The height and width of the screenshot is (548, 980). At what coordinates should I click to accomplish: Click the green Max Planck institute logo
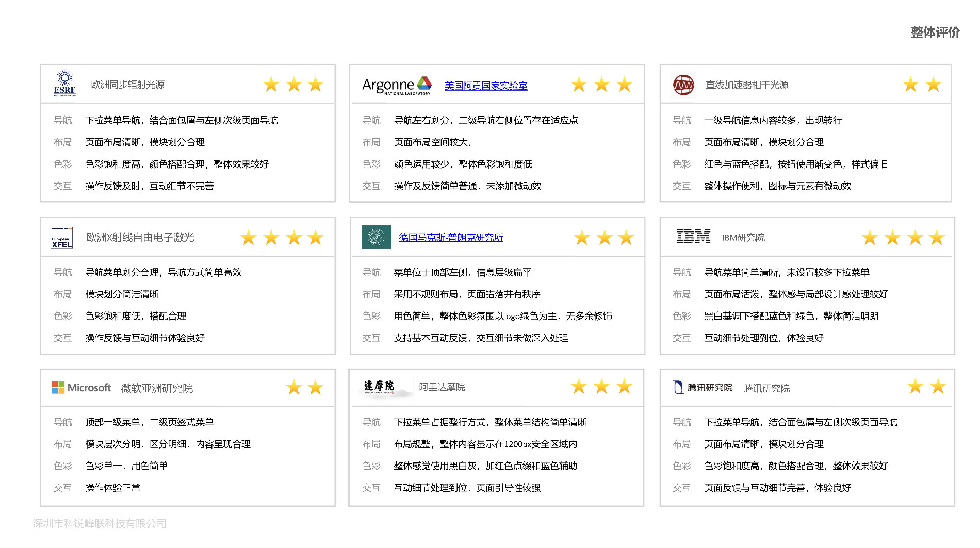click(x=376, y=237)
